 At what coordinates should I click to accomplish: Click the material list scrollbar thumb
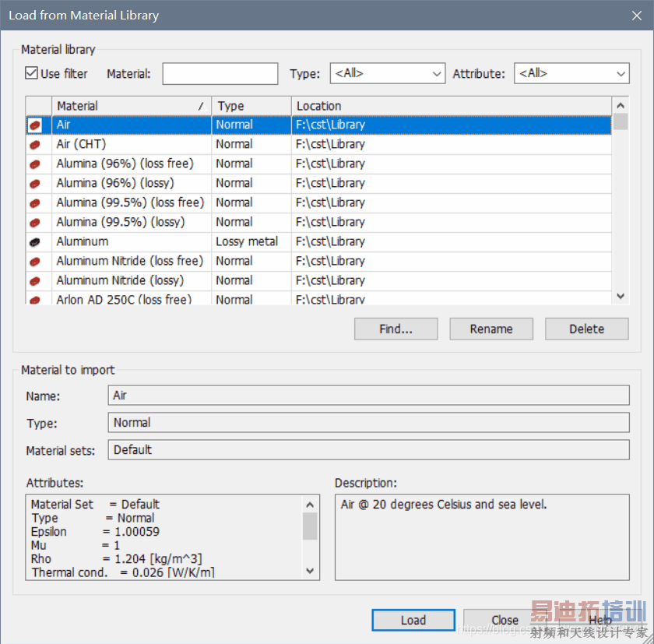coord(621,121)
